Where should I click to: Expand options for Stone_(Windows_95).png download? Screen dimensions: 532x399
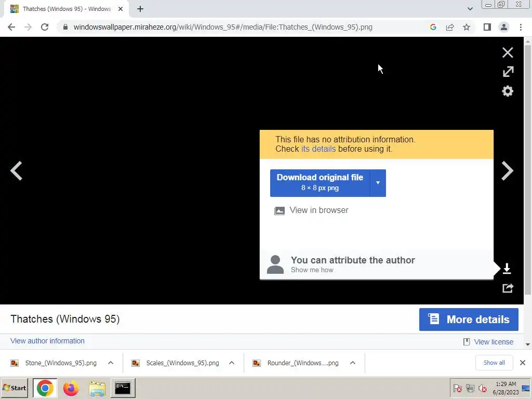click(111, 363)
